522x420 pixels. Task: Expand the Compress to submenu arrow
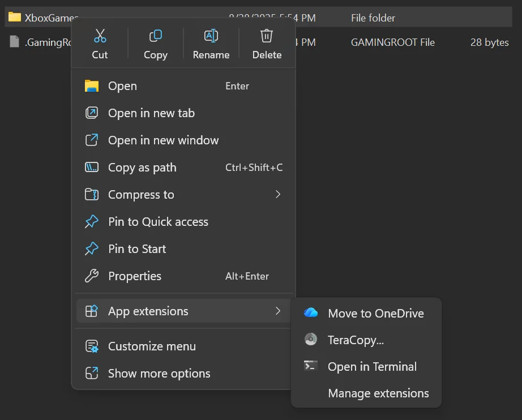point(278,194)
